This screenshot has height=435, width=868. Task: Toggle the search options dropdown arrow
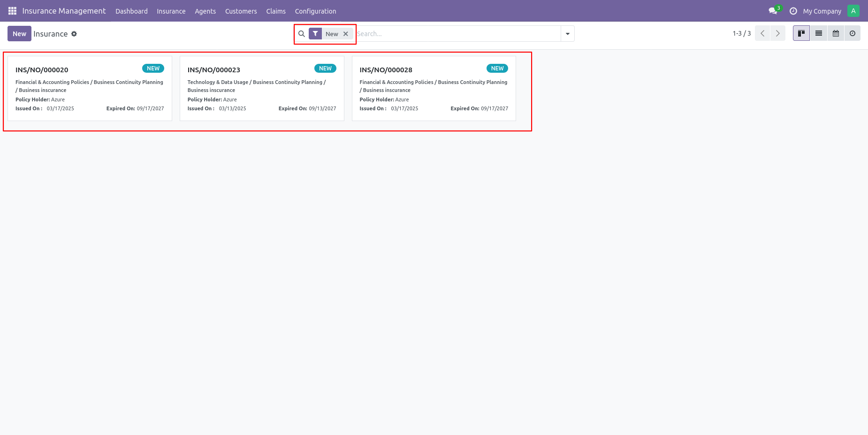point(568,34)
